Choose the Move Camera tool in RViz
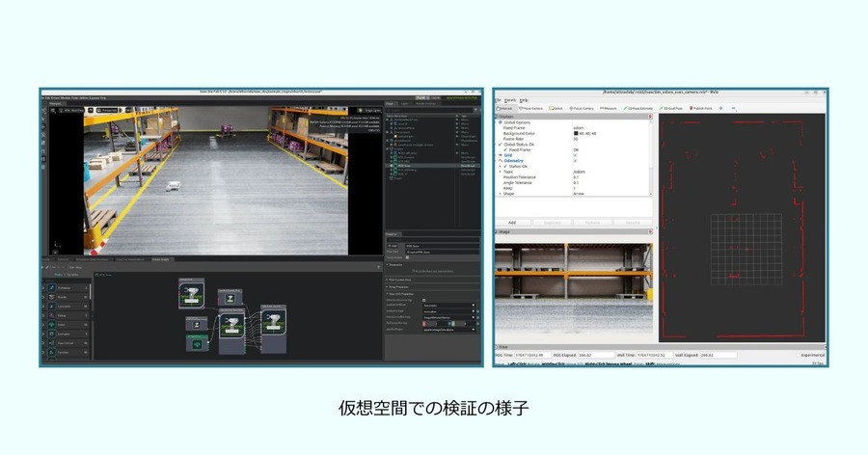This screenshot has width=868, height=455. pos(530,109)
